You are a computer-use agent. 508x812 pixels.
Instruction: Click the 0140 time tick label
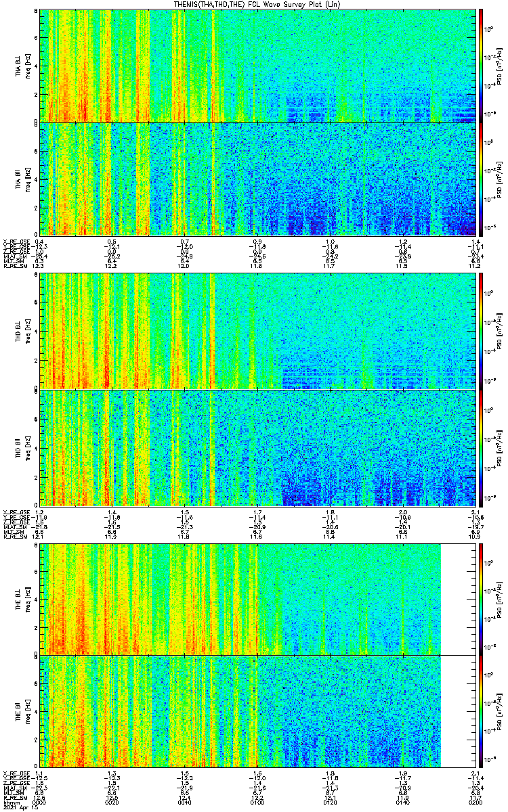point(403,803)
